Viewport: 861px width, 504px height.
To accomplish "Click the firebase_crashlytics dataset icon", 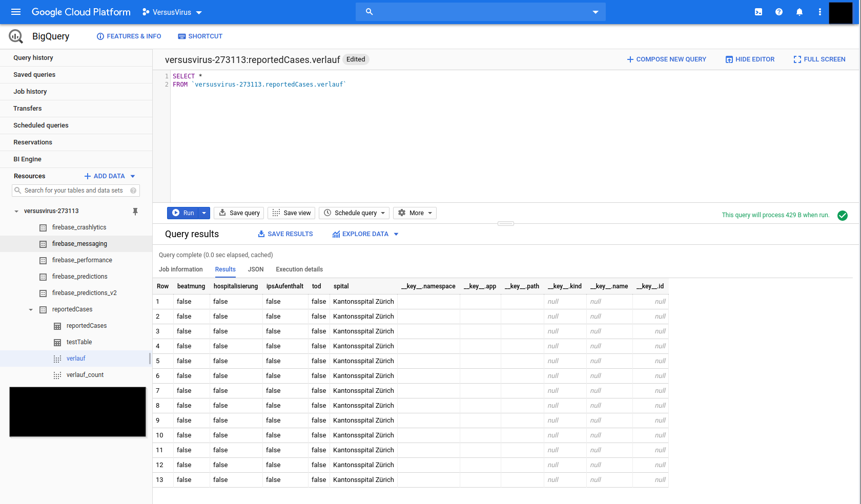I will click(x=43, y=227).
